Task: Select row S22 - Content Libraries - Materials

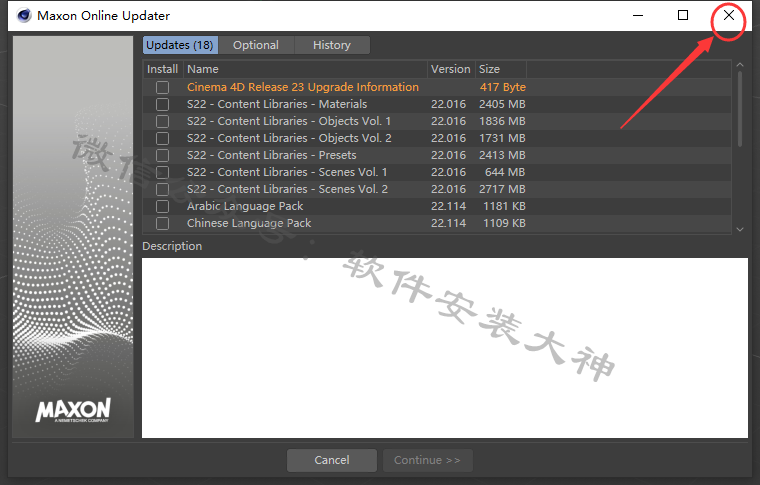Action: pyautogui.click(x=437, y=104)
